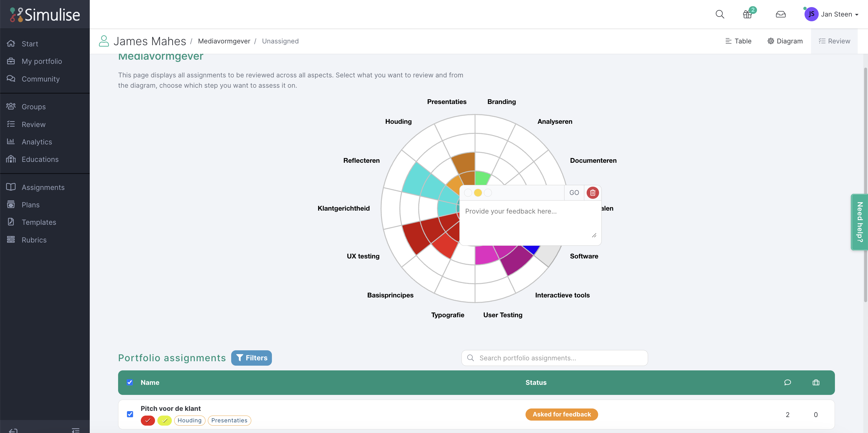Click the Analytics sidebar icon

[11, 142]
